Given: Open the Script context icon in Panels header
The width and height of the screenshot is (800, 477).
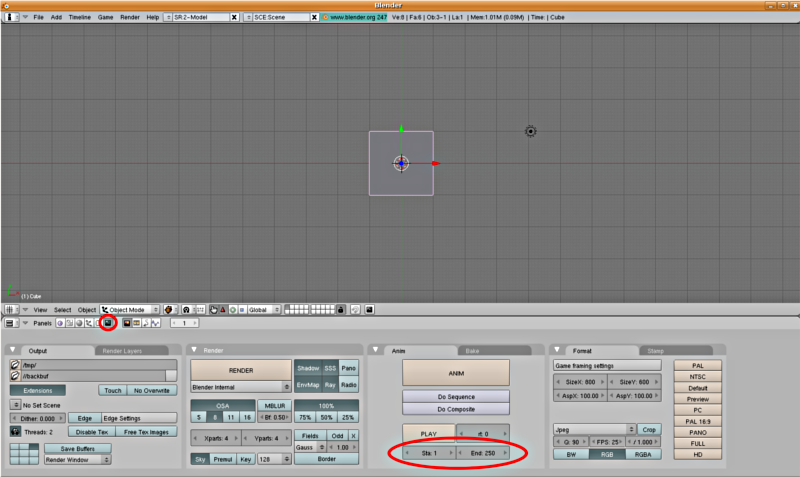Looking at the screenshot, I should tap(70, 323).
